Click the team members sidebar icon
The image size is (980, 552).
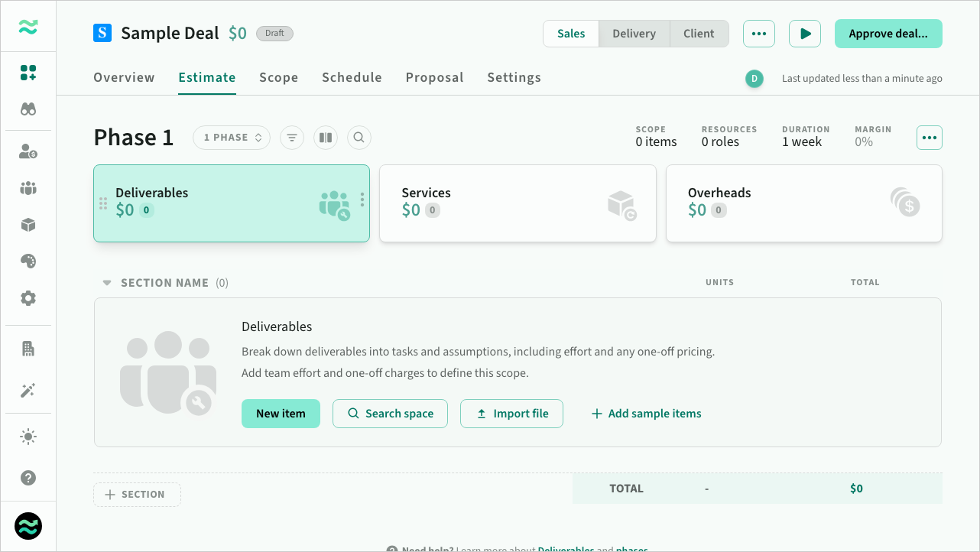pos(28,188)
